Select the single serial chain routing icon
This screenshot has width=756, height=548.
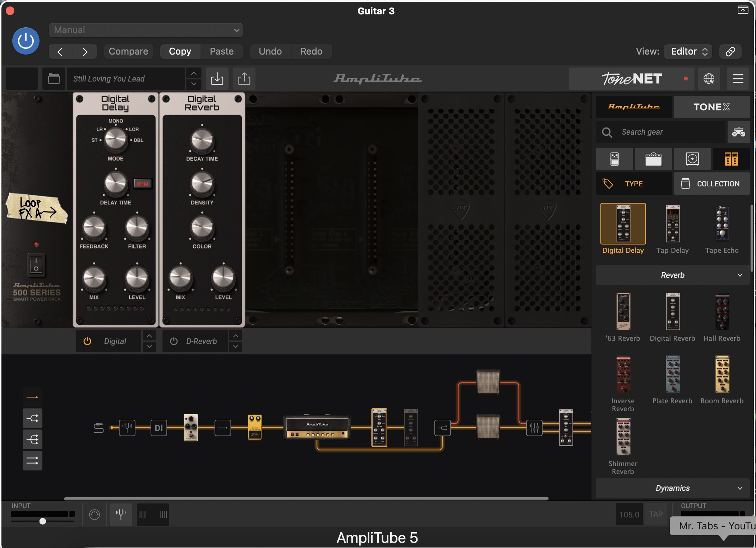point(32,397)
